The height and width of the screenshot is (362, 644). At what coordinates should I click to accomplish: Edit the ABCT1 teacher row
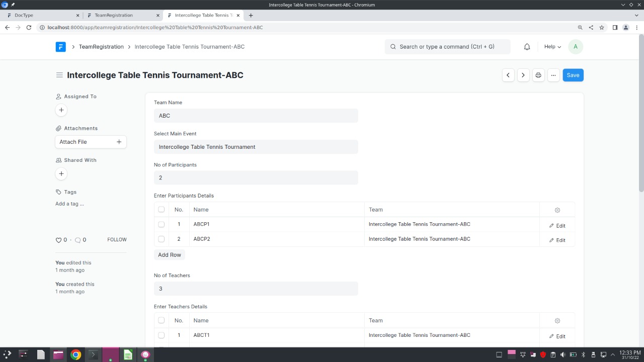pos(557,336)
